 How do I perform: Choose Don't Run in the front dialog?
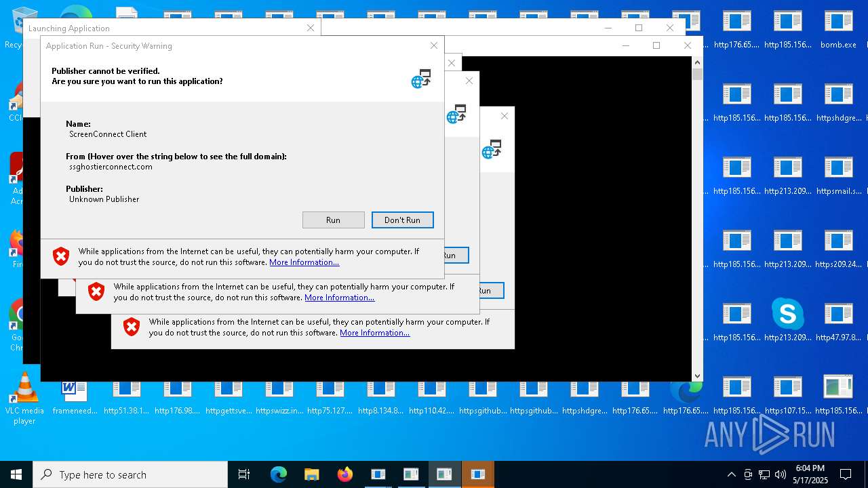click(402, 220)
